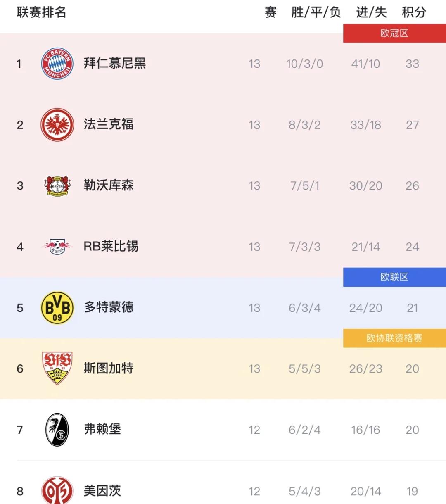Select the RB莱比锡 team name

111,247
